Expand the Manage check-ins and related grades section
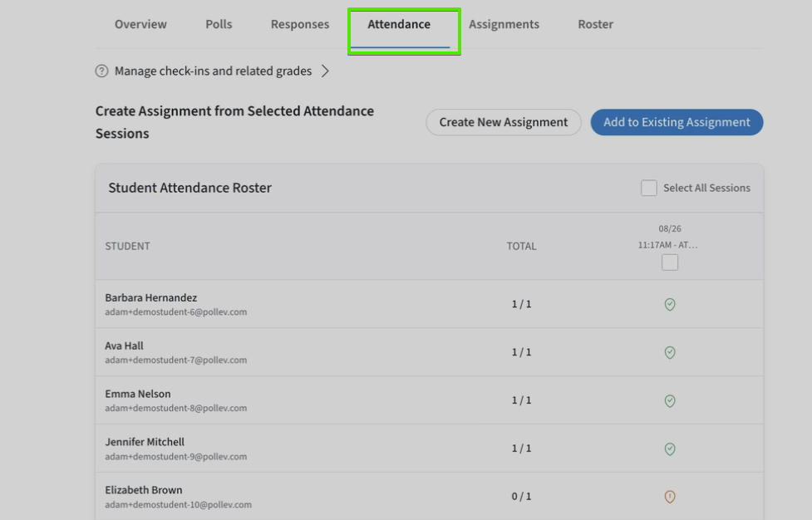The height and width of the screenshot is (520, 812). [212, 71]
